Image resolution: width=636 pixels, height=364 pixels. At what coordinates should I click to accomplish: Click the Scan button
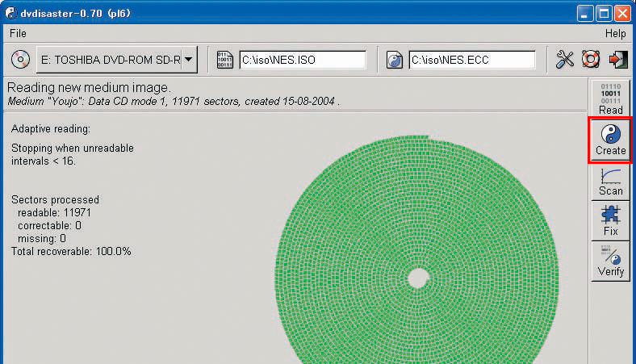pos(610,181)
